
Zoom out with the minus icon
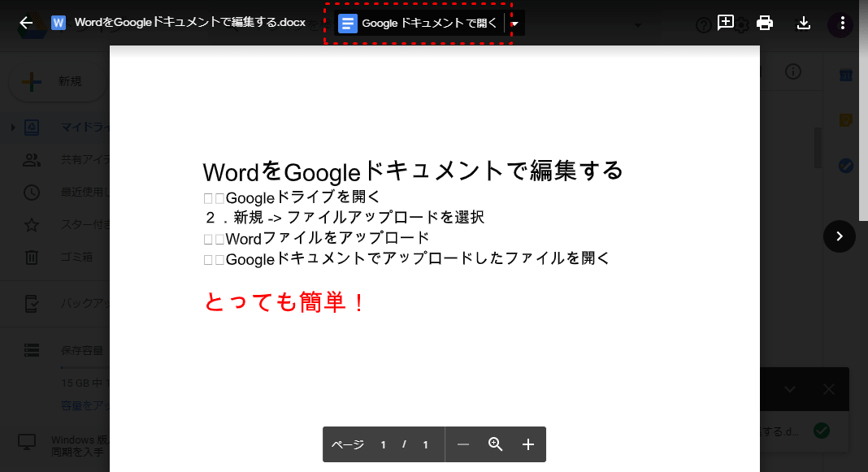coord(463,444)
